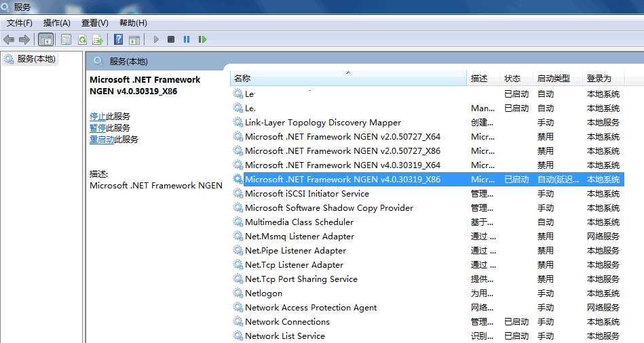Click the Export List toolbar icon
Image resolution: width=644 pixels, height=343 pixels.
coord(98,39)
